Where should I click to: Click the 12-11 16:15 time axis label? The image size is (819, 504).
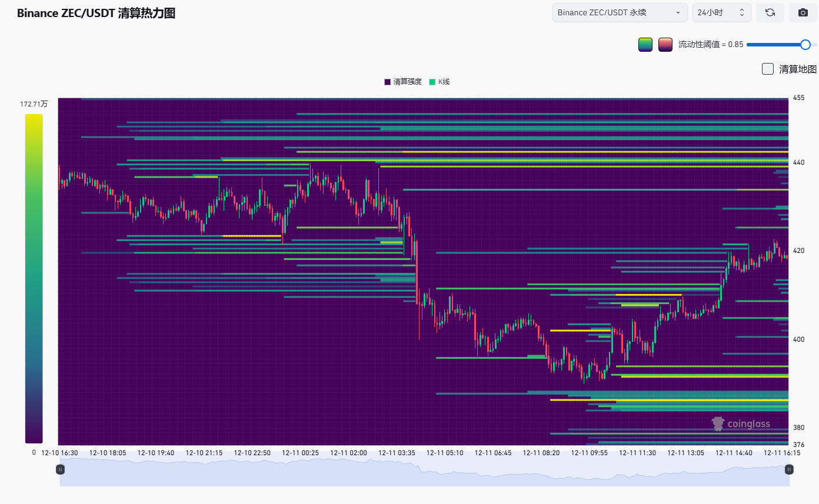[x=783, y=453]
